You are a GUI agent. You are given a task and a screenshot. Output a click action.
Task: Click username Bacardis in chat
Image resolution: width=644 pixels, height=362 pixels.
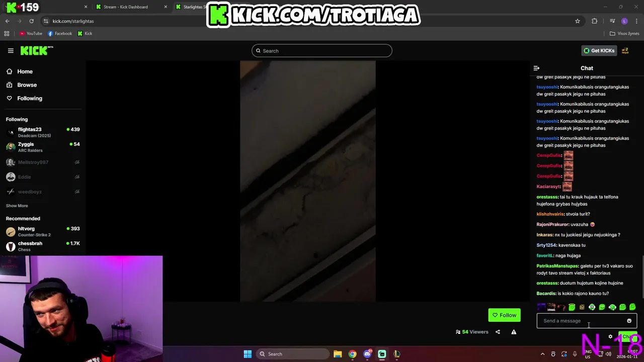point(546,294)
